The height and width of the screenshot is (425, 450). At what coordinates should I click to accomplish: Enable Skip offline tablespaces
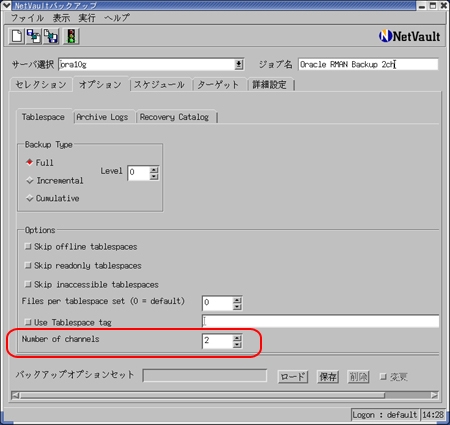point(28,247)
